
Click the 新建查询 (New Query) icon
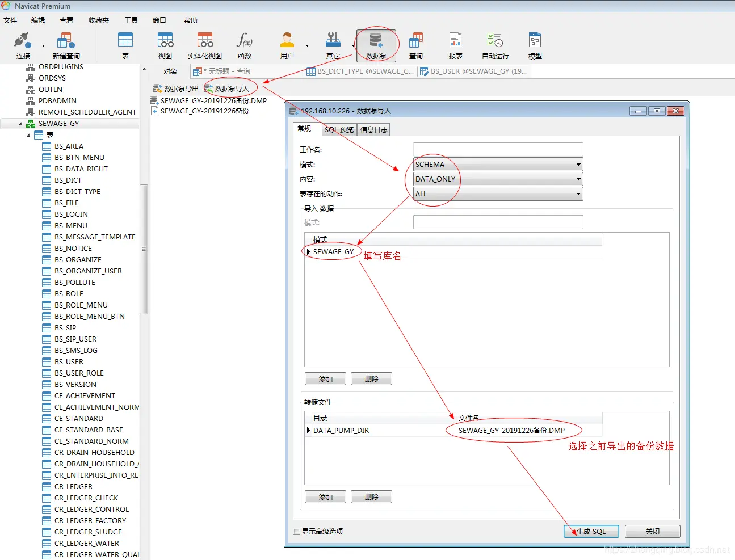[66, 41]
